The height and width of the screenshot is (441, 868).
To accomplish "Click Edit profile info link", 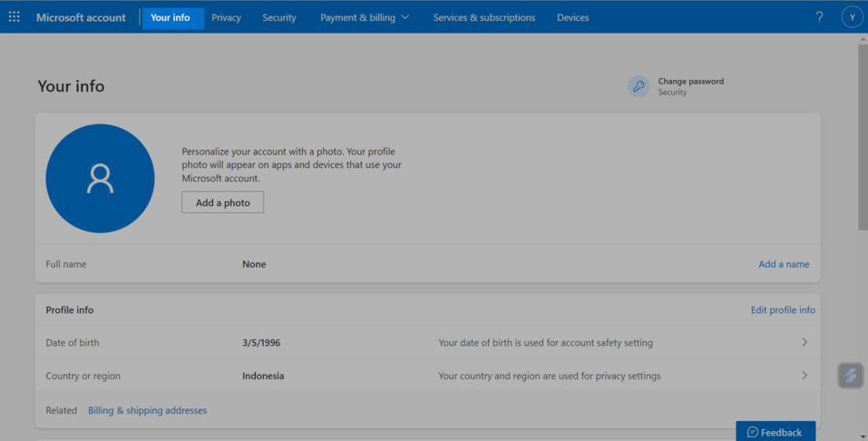I will (783, 309).
